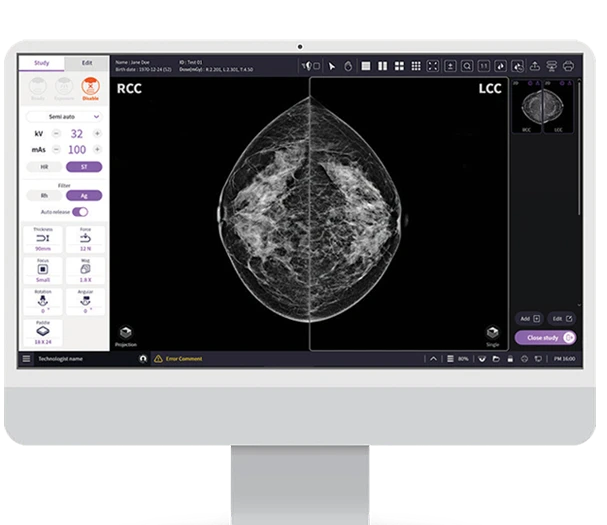Click the Add view button
The image size is (607, 525).
[530, 319]
